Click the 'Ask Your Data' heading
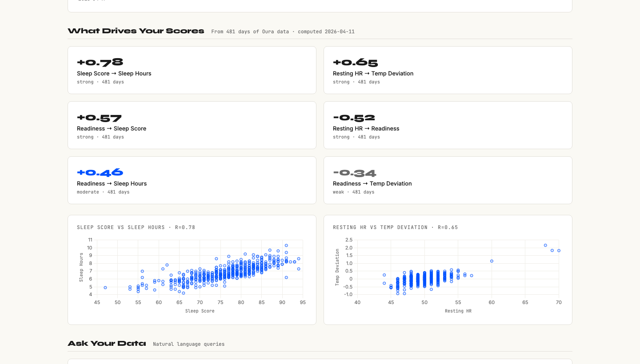The height and width of the screenshot is (364, 640). [107, 344]
